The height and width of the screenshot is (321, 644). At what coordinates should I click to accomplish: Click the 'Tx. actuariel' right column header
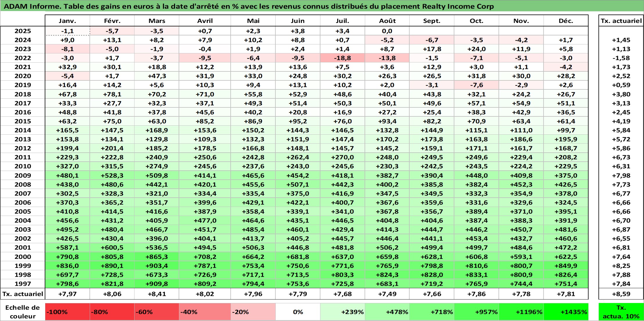(x=621, y=21)
